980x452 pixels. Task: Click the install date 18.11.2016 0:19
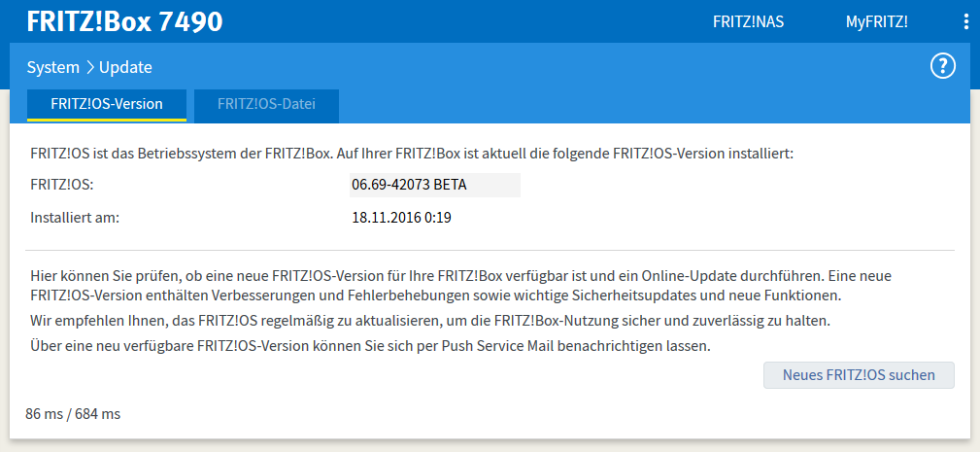[x=402, y=218]
